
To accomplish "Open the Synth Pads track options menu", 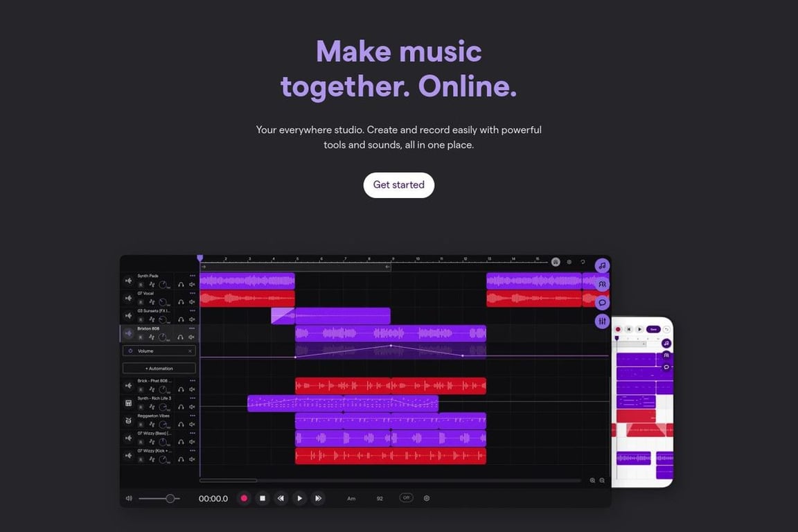I will pos(193,275).
